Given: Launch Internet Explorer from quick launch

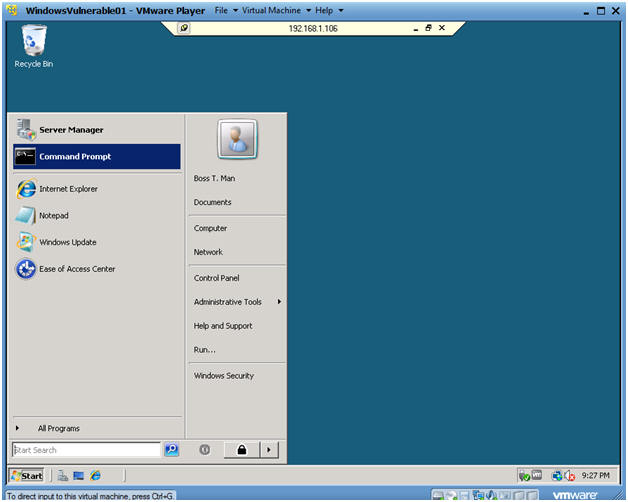Looking at the screenshot, I should tap(95, 476).
